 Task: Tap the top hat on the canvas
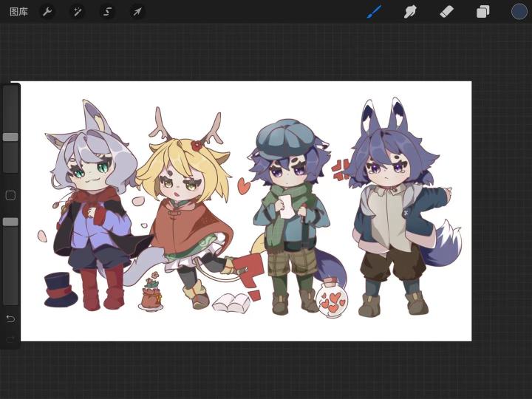click(x=60, y=289)
